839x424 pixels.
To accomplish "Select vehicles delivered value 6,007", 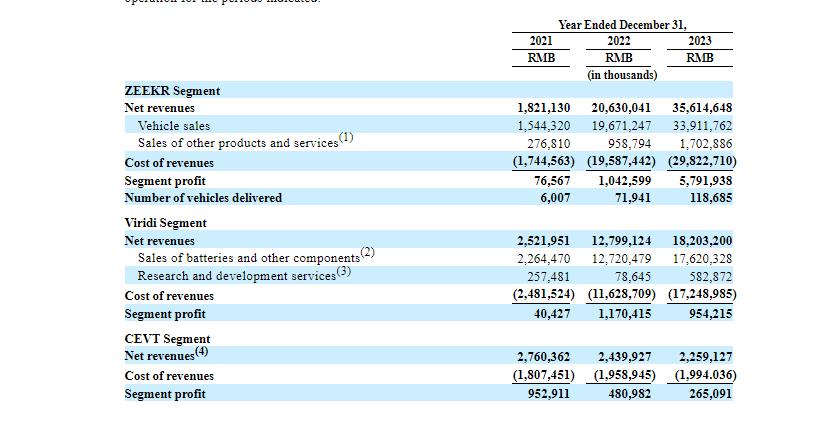I will (555, 198).
